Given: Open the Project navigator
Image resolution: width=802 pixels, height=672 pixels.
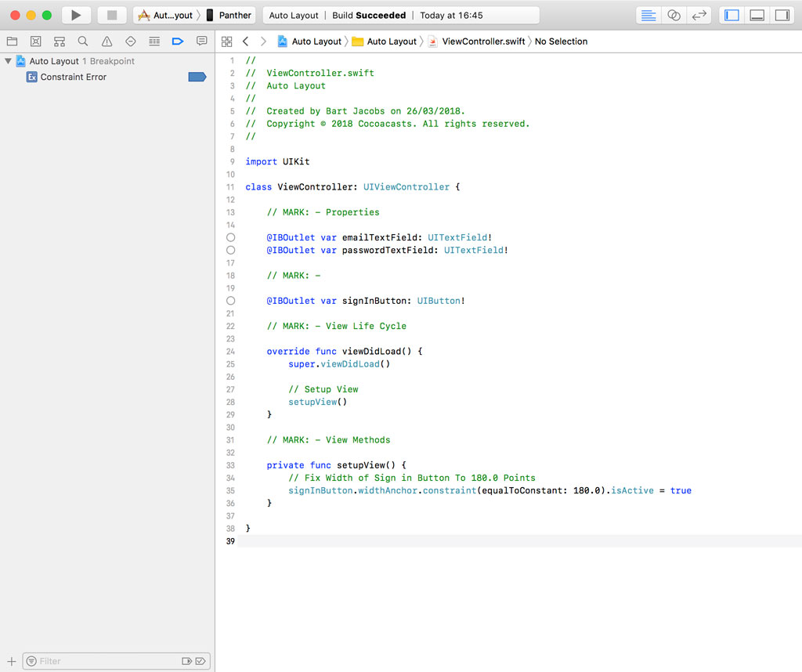Looking at the screenshot, I should pyautogui.click(x=11, y=41).
